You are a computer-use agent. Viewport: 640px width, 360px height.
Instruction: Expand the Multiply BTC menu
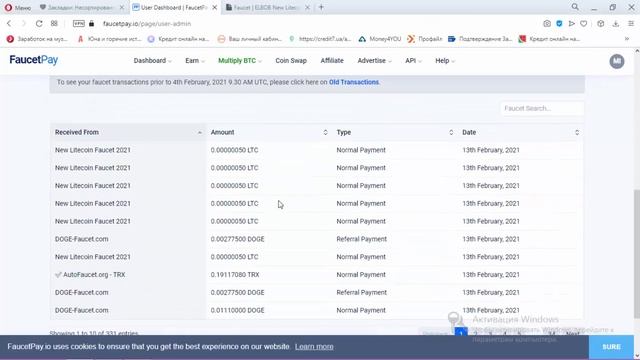point(240,60)
